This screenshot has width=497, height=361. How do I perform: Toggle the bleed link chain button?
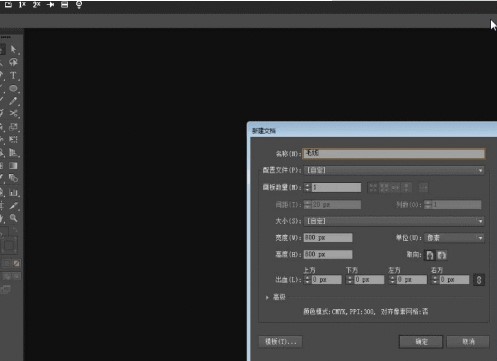(479, 280)
